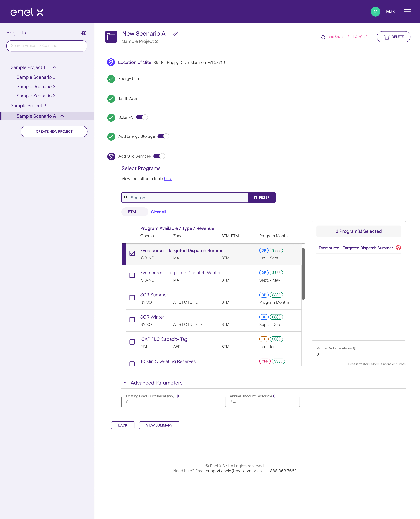The width and height of the screenshot is (420, 519).
Task: Select Sample Project 2
Action: [28, 106]
